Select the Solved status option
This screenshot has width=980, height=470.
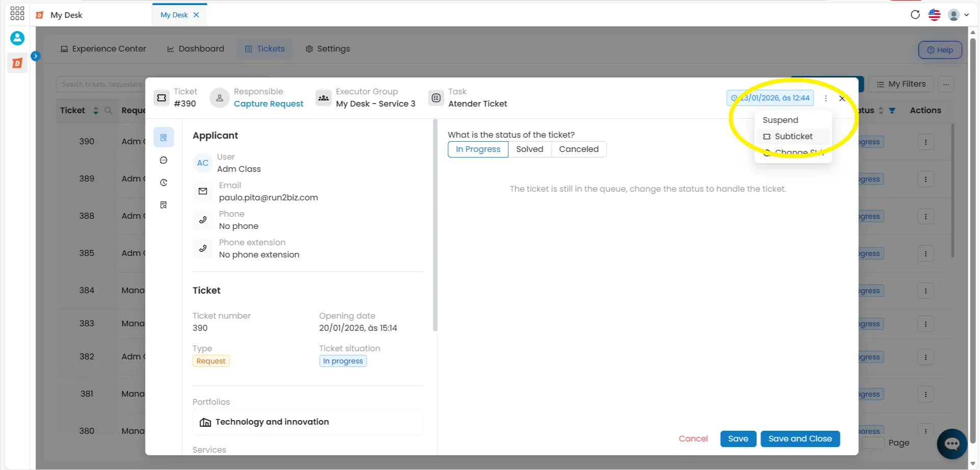530,149
